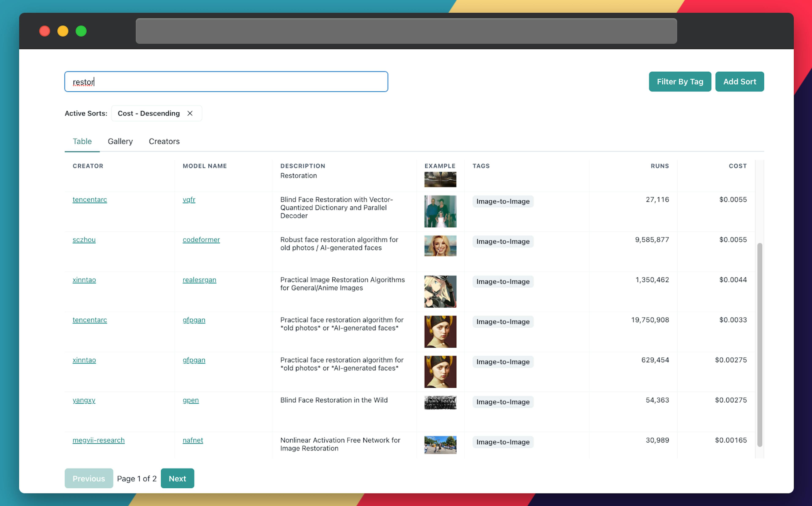
Task: Click the Example column header
Action: [440, 166]
